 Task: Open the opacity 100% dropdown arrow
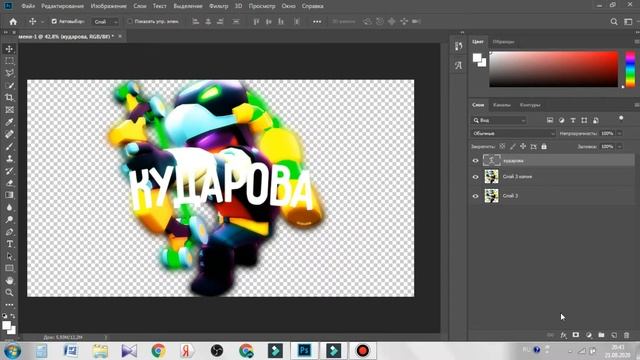pyautogui.click(x=620, y=133)
